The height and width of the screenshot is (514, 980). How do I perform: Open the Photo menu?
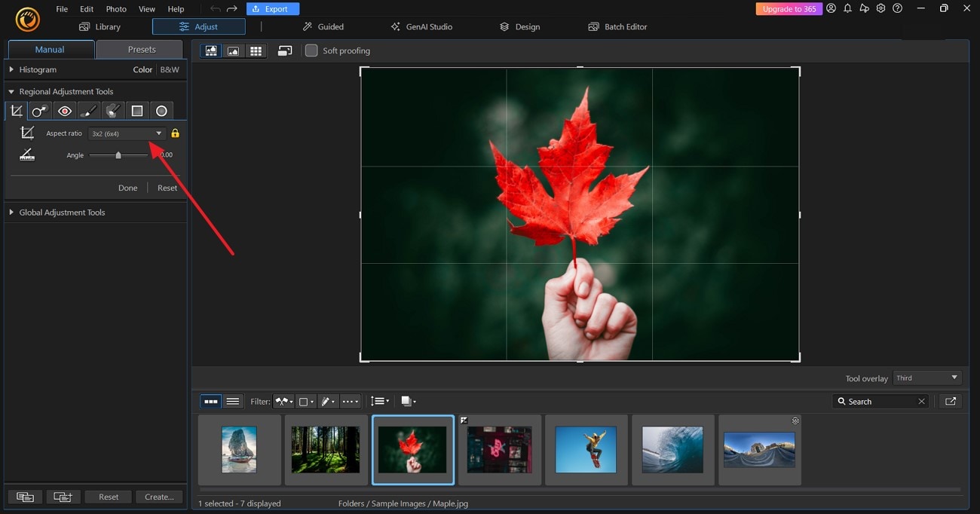coord(116,9)
